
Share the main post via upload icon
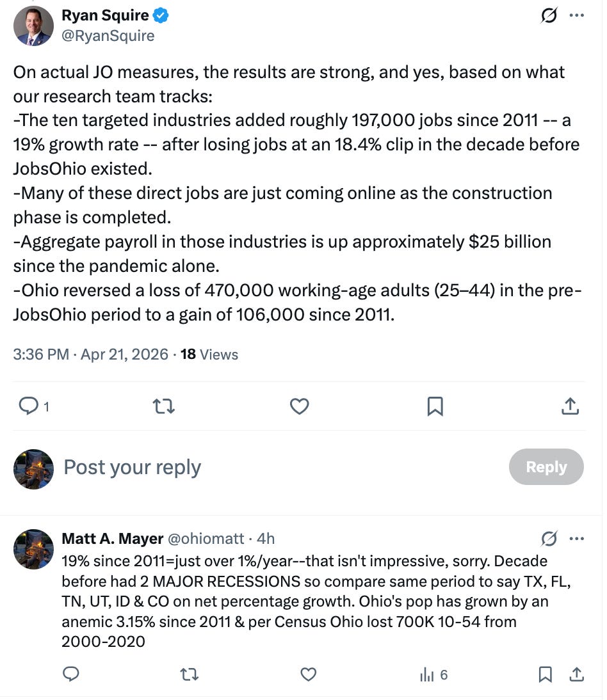pyautogui.click(x=571, y=406)
